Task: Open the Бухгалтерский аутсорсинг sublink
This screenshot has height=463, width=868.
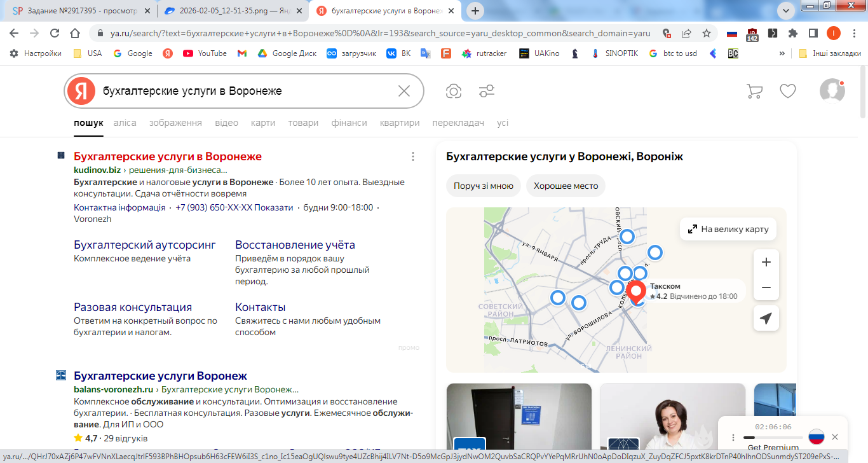Action: coord(145,245)
